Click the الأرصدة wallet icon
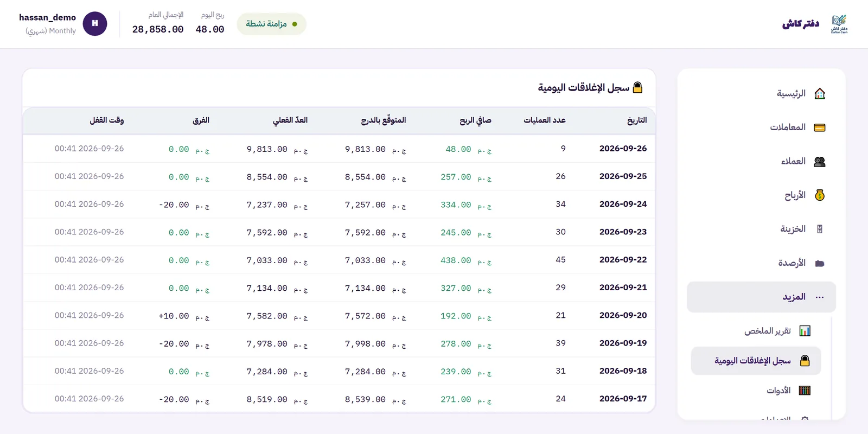The height and width of the screenshot is (434, 868). coord(820,263)
